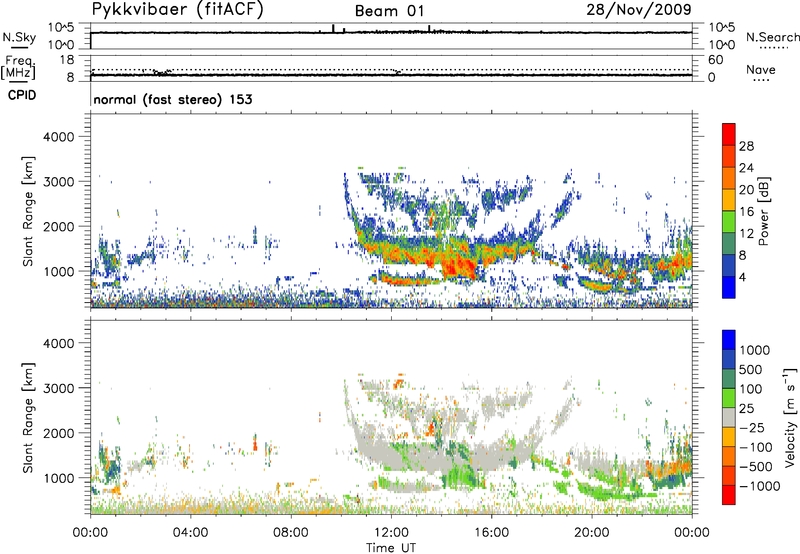Image resolution: width=800 pixels, height=554 pixels.
Task: Click the Slant Range label of velocity panel
Action: click(28, 418)
